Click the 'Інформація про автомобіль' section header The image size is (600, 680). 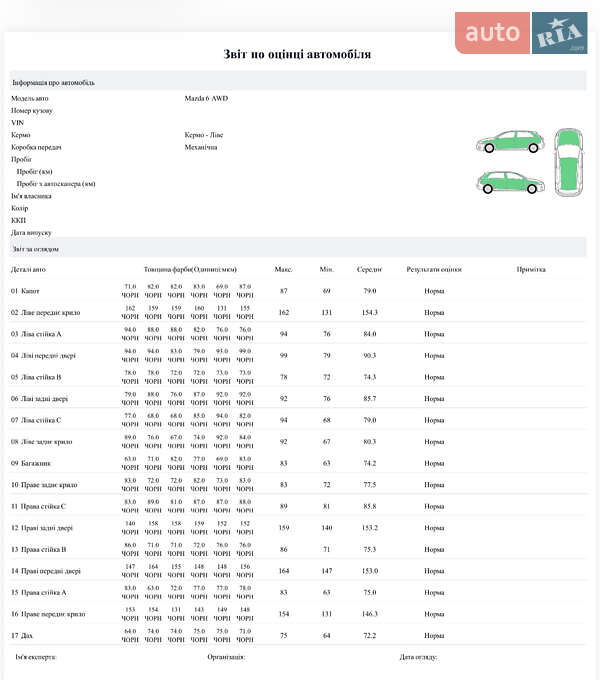coord(54,82)
